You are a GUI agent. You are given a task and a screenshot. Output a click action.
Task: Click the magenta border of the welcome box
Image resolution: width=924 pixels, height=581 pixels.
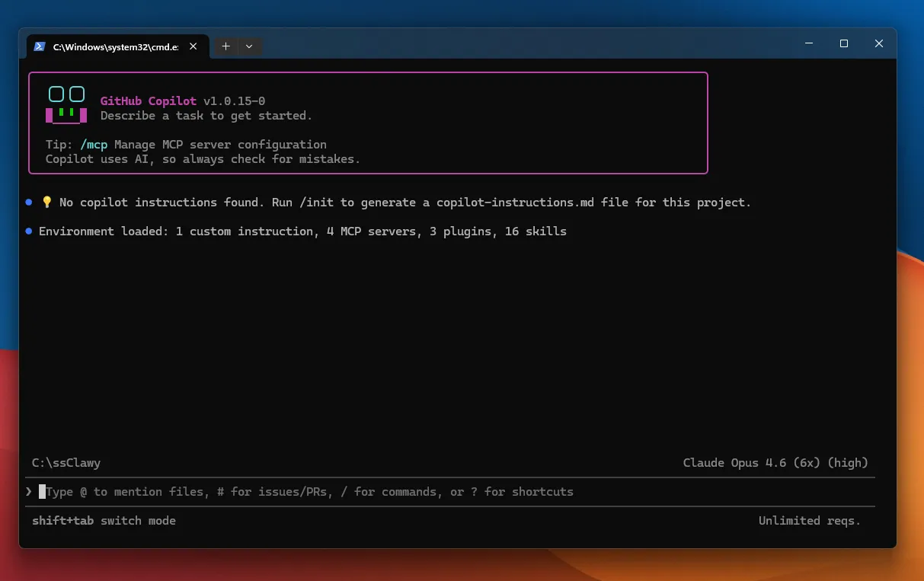pyautogui.click(x=369, y=74)
